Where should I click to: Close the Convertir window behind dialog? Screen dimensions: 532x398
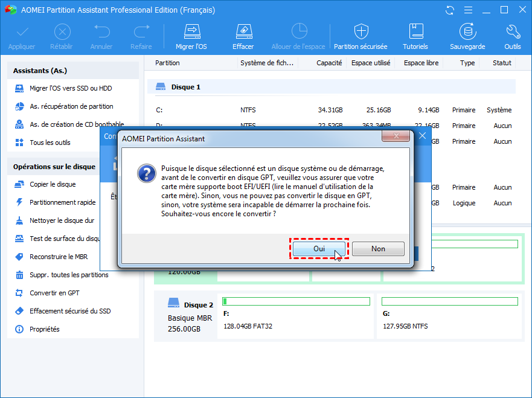pos(423,136)
